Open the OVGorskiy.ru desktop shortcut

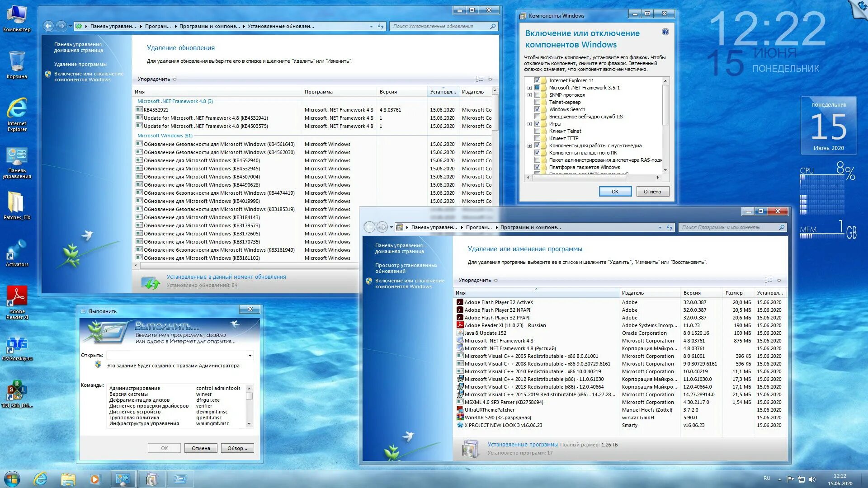point(17,348)
